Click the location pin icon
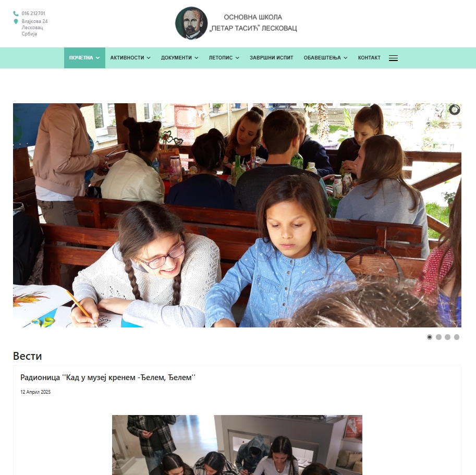 pyautogui.click(x=16, y=21)
